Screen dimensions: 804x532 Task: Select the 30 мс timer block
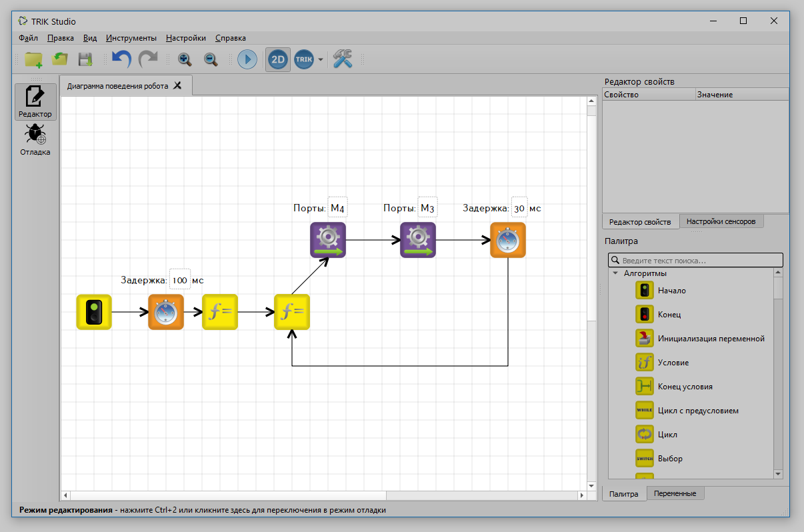point(508,240)
